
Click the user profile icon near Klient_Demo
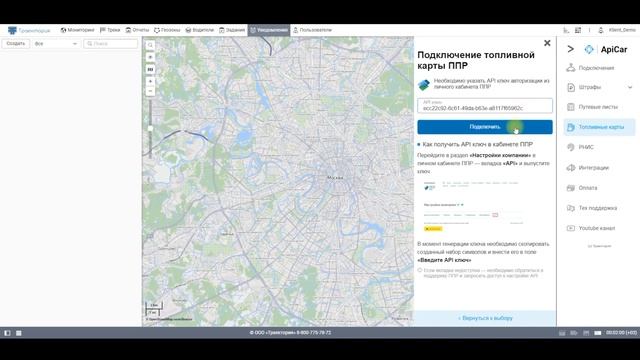coord(601,30)
